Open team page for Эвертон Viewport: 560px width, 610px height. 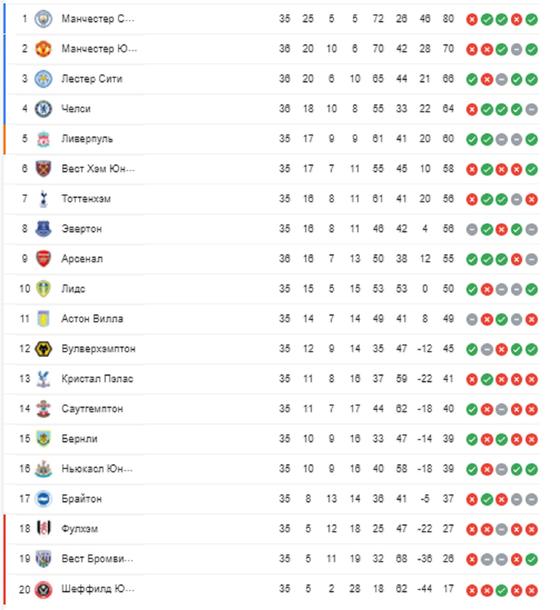pos(82,229)
